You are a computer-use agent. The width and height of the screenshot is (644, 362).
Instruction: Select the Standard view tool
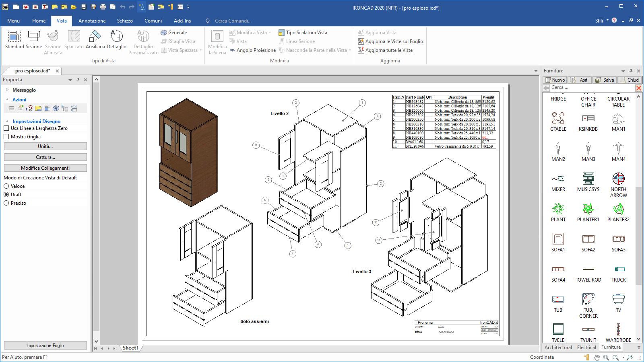click(x=14, y=39)
